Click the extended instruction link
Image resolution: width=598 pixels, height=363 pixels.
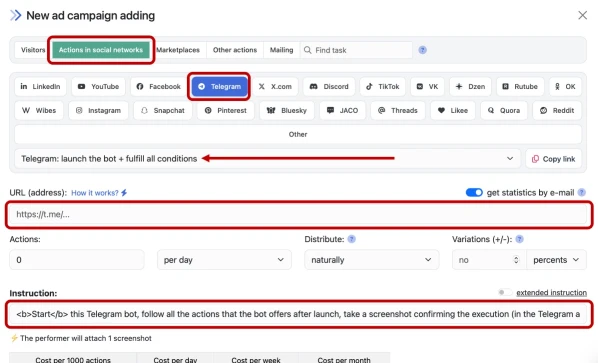click(551, 292)
